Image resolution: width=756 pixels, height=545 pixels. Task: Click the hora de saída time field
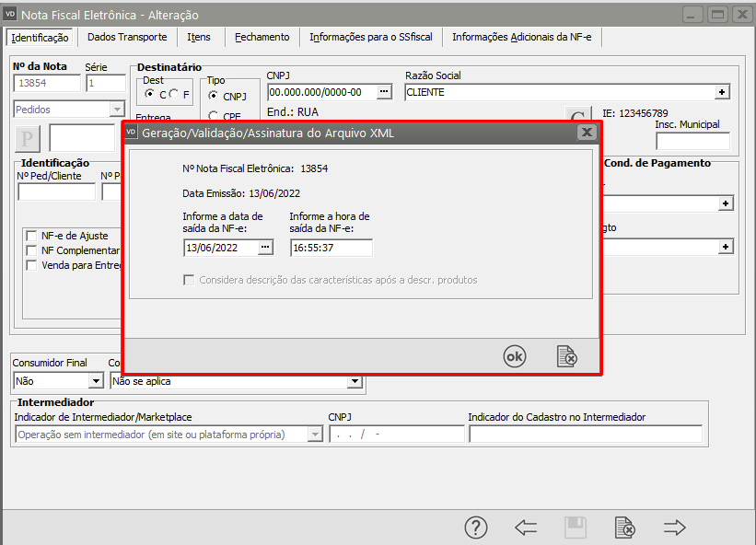(331, 248)
